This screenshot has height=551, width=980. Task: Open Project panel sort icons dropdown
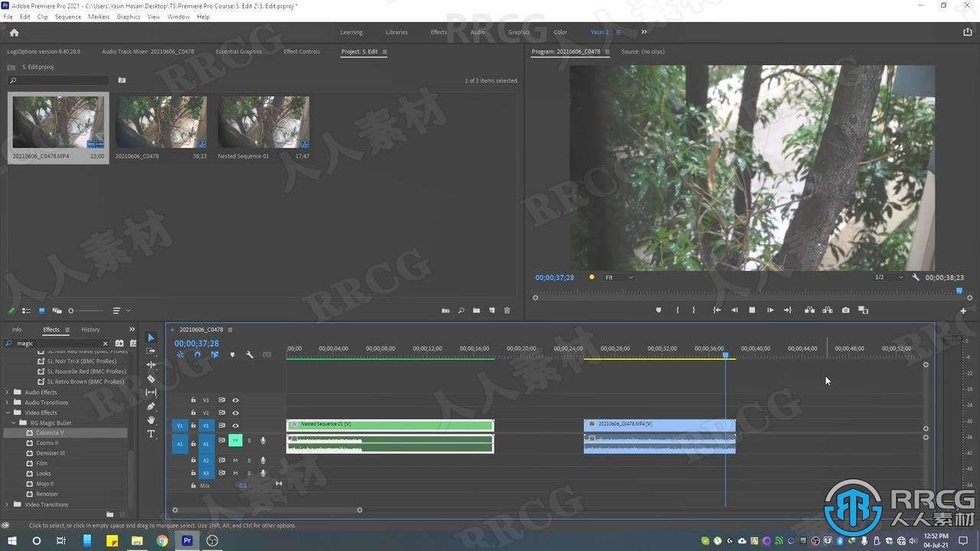click(121, 311)
